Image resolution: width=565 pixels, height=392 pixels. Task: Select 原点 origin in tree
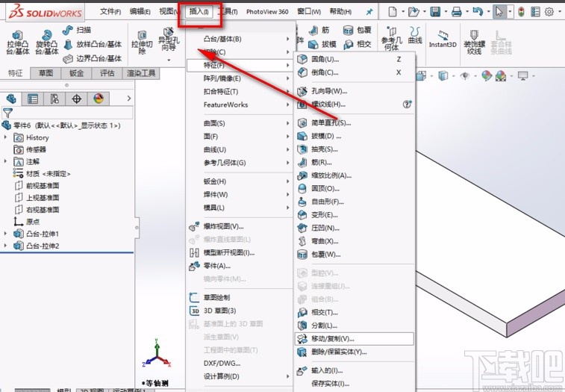[27, 222]
